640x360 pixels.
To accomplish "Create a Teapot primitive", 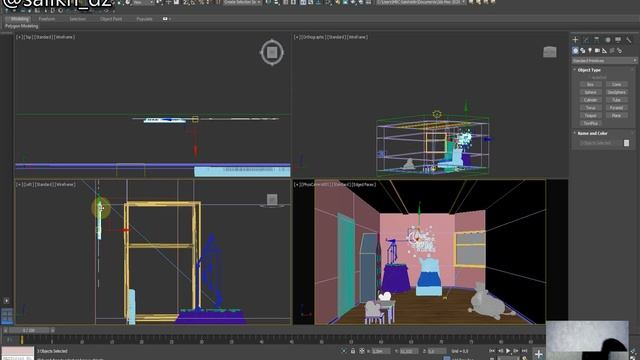I will pos(590,116).
